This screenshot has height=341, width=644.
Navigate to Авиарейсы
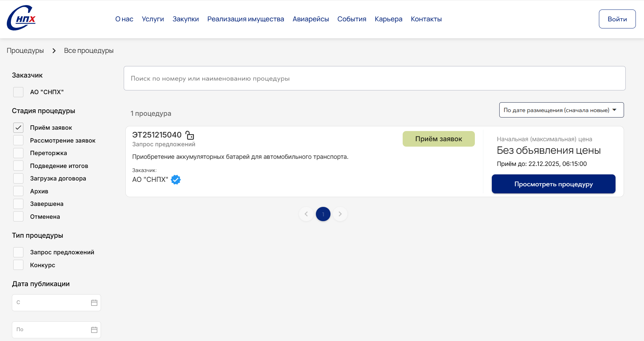click(311, 19)
